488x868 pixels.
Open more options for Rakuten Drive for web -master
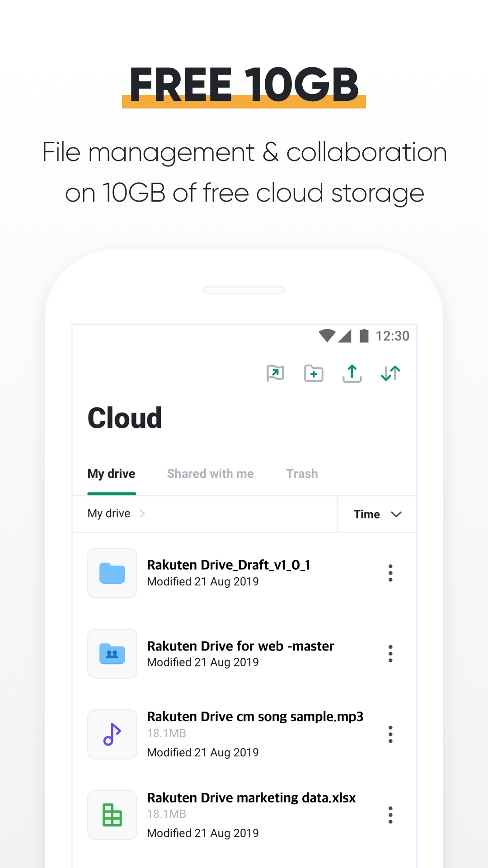tap(390, 654)
